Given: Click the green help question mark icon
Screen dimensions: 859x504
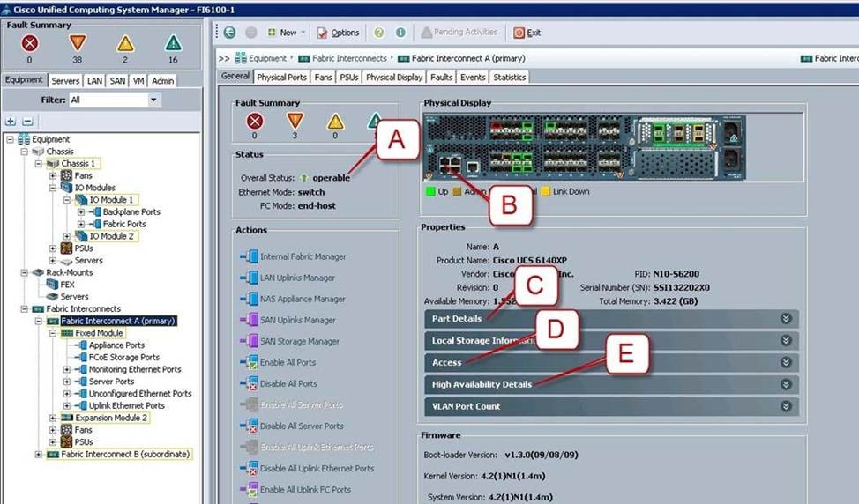Looking at the screenshot, I should pyautogui.click(x=379, y=33).
